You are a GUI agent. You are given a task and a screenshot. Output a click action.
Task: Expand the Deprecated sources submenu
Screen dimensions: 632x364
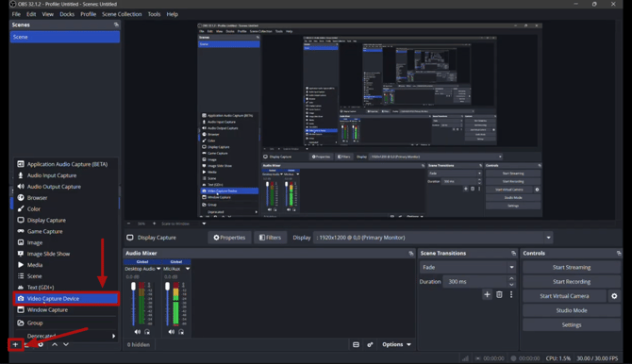(67, 336)
